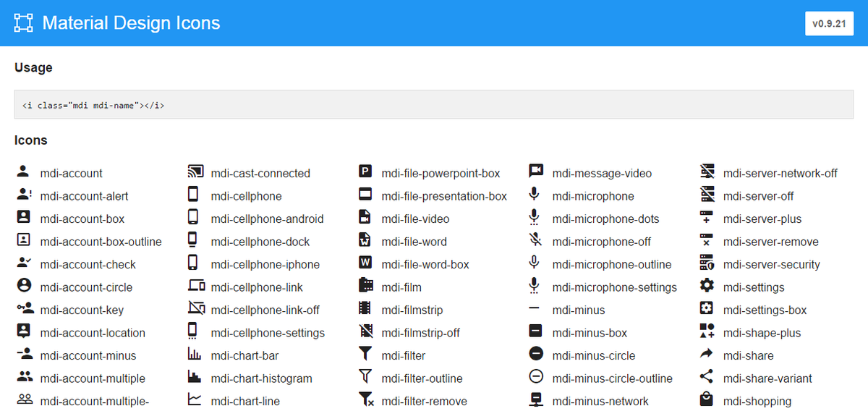Click the mdi-account-location icon
The image size is (868, 411).
click(x=23, y=331)
